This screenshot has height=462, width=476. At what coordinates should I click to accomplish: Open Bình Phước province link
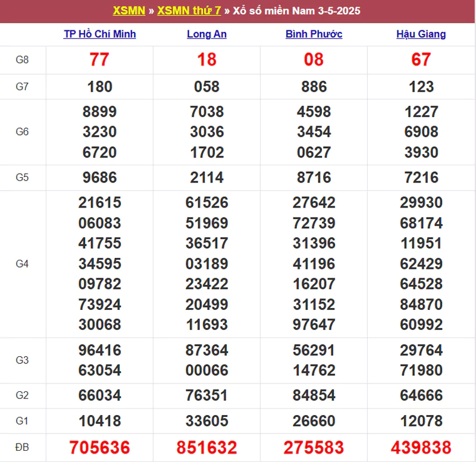pos(314,34)
